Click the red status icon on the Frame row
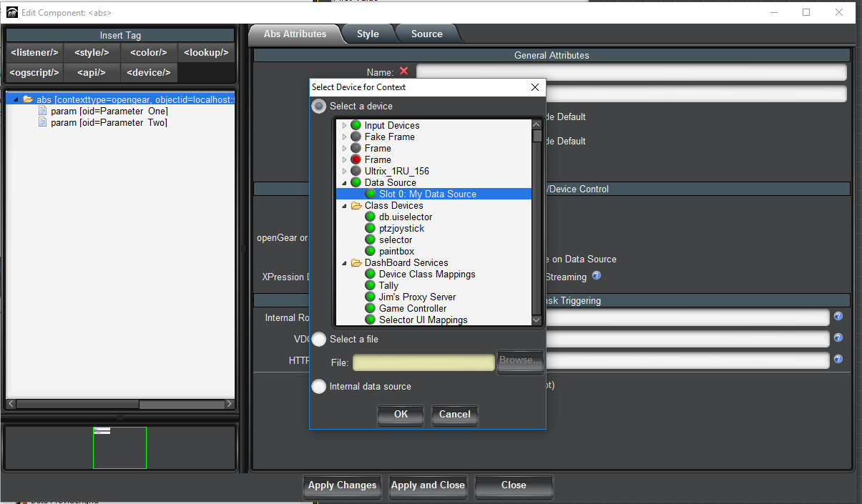Viewport: 862px width, 504px height. click(x=356, y=159)
